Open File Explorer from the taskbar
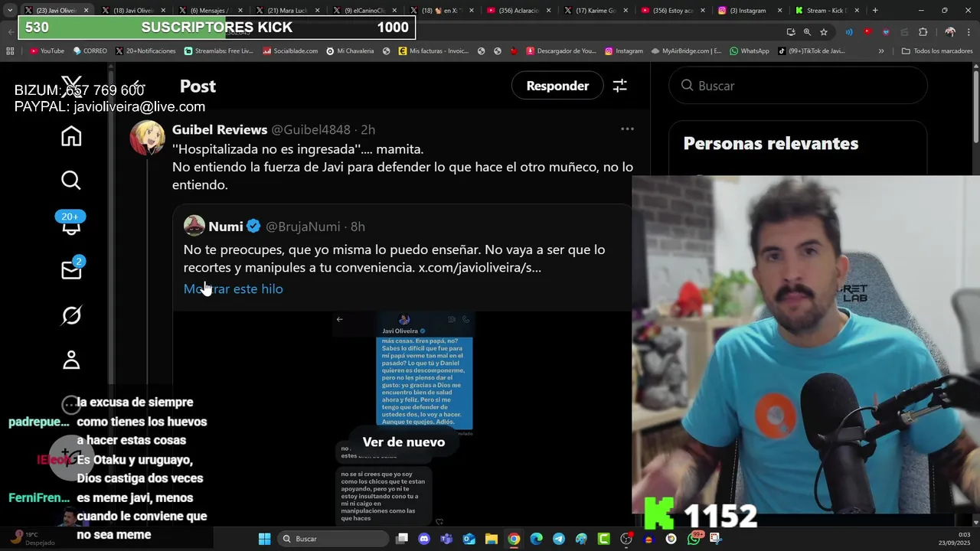The height and width of the screenshot is (551, 980). [x=492, y=539]
